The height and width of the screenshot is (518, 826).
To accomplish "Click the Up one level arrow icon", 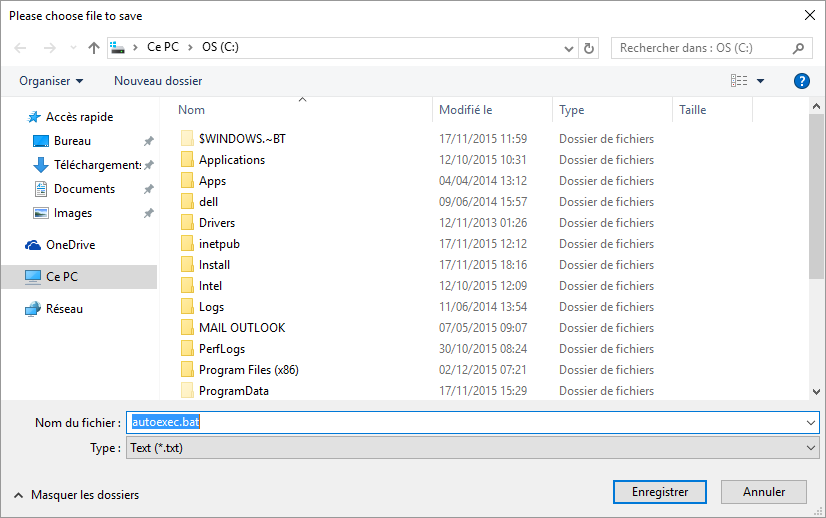I will click(x=94, y=48).
